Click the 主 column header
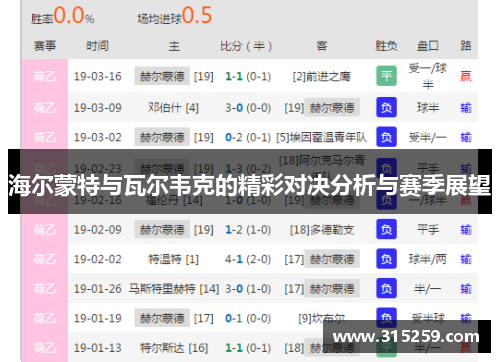The height and width of the screenshot is (362, 500). point(174,46)
